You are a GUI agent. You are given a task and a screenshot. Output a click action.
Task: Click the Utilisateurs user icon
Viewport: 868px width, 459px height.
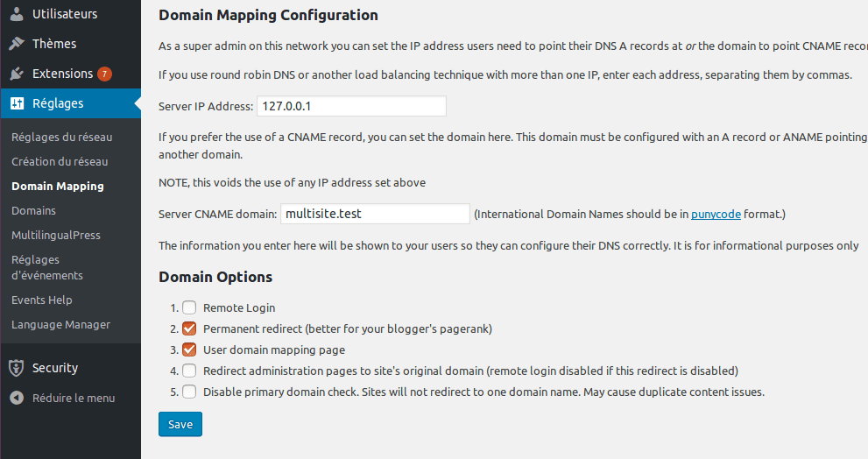[17, 14]
